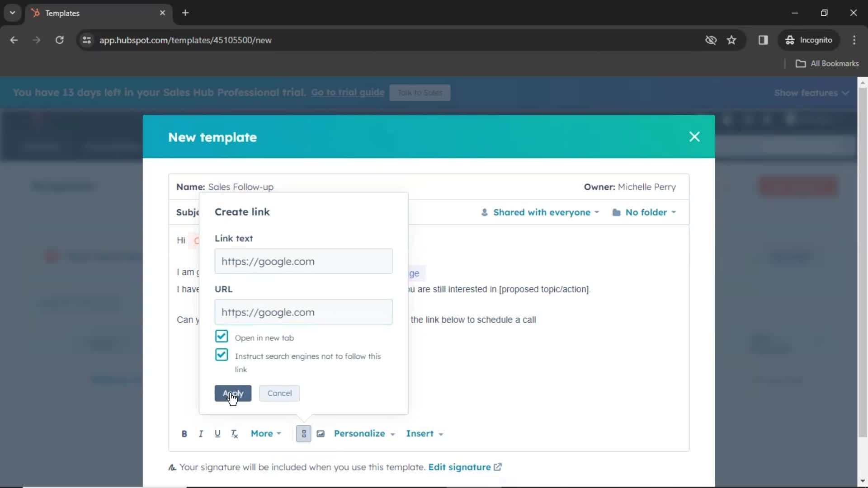868x488 pixels.
Task: Open the Go to trial guide link
Action: 348,93
